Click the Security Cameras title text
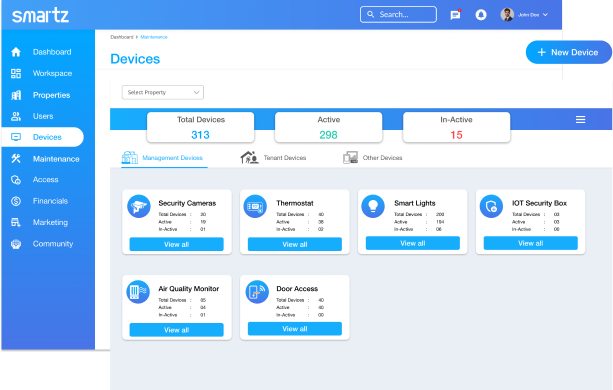The image size is (613, 390). (187, 203)
